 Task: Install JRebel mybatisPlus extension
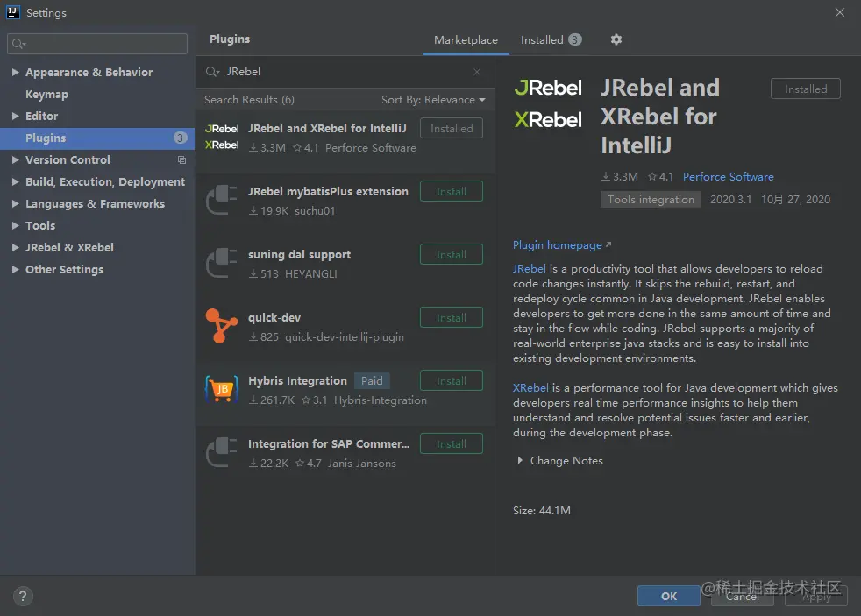pyautogui.click(x=452, y=191)
